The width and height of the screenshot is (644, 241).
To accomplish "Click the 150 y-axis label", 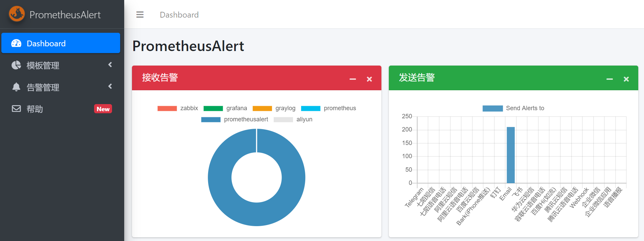I will 407,143.
